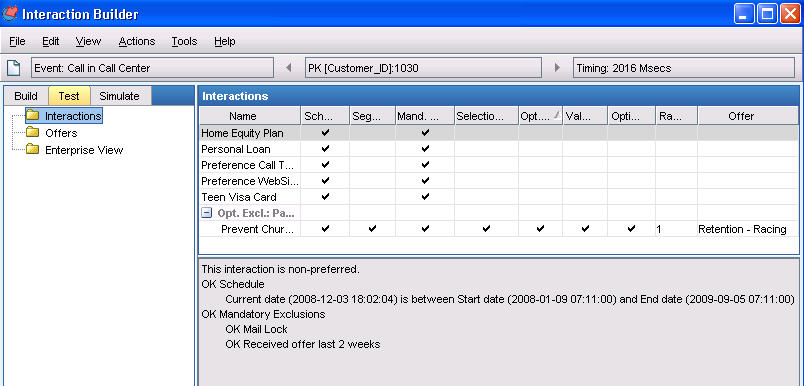
Task: Click the Interaction Builder title bar icon
Action: tap(10, 13)
